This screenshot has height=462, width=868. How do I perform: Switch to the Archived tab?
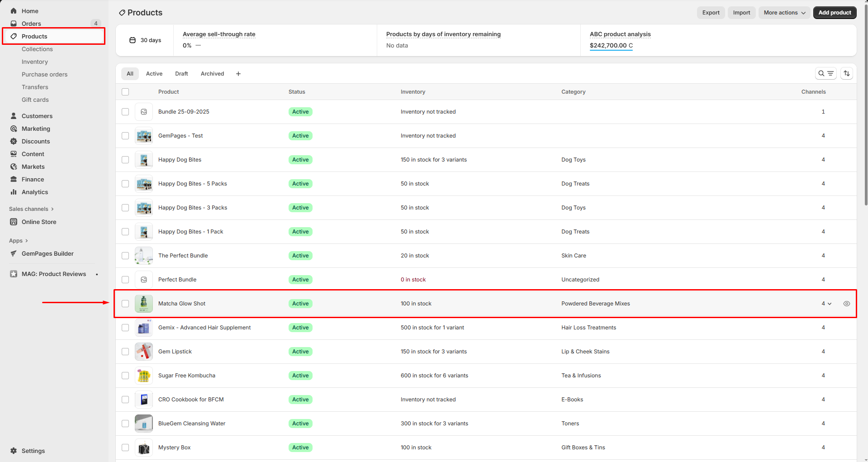(x=212, y=74)
